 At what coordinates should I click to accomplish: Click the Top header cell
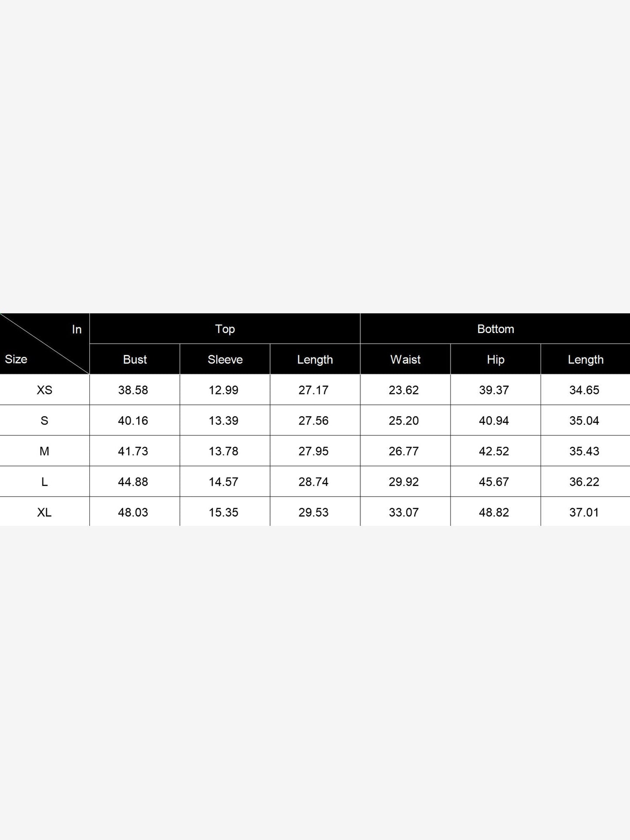pyautogui.click(x=225, y=329)
